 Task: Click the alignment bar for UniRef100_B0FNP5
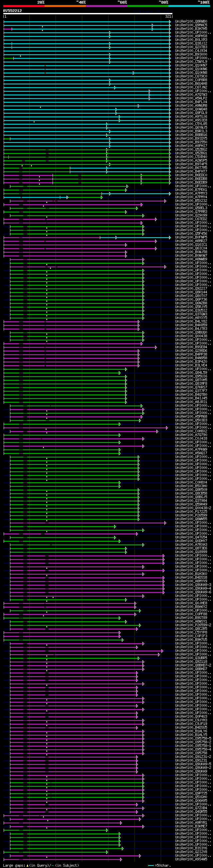click(87, 237)
